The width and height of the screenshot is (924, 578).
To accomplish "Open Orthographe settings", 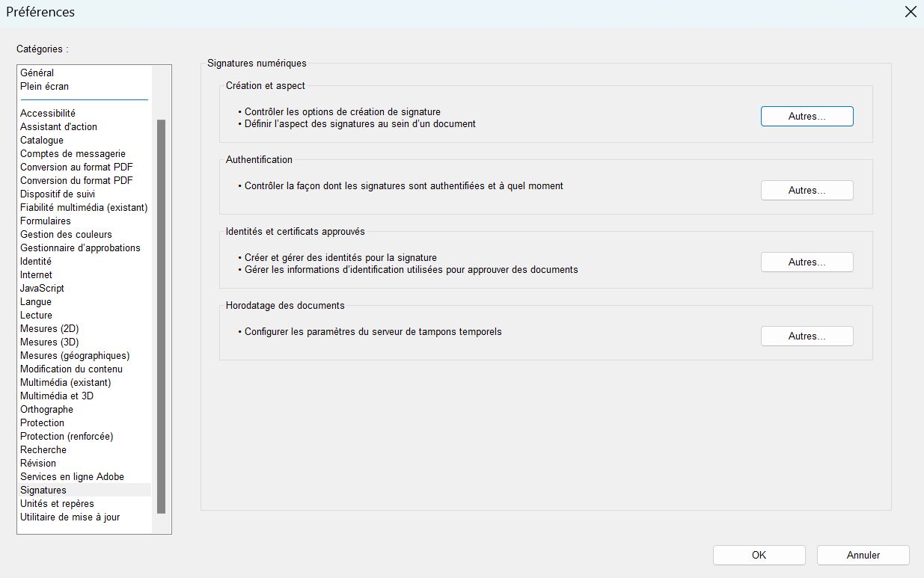I will click(46, 409).
